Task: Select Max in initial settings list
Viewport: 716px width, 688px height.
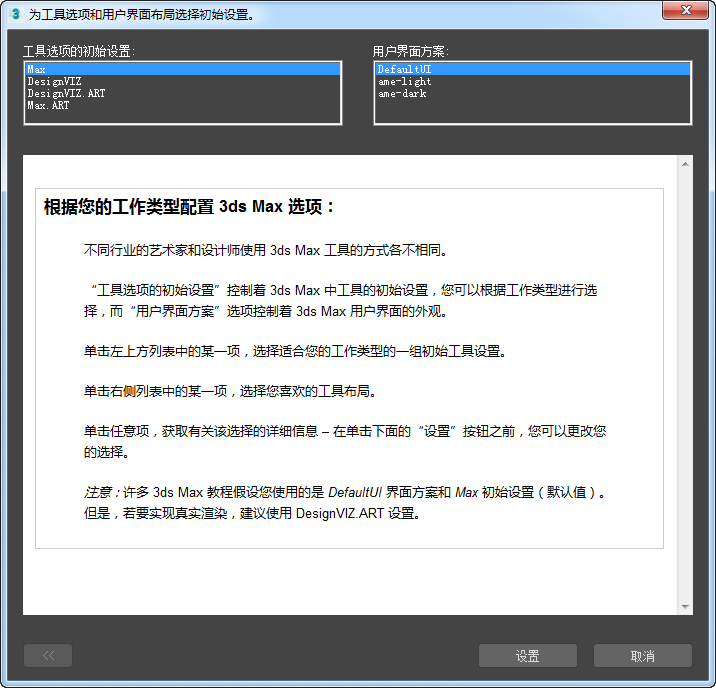Action: pyautogui.click(x=183, y=69)
